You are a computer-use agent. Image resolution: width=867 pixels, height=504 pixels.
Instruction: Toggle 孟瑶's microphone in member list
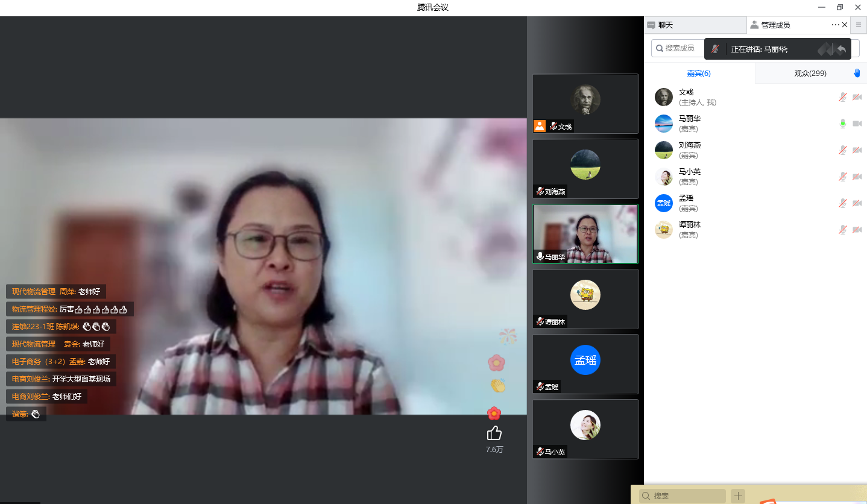(843, 203)
